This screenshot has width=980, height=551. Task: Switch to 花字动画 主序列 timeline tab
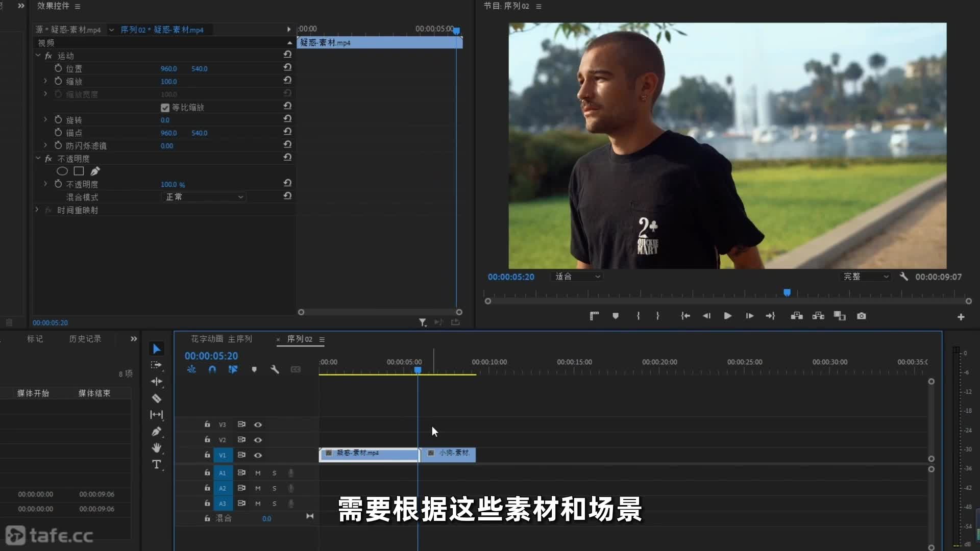pos(222,339)
